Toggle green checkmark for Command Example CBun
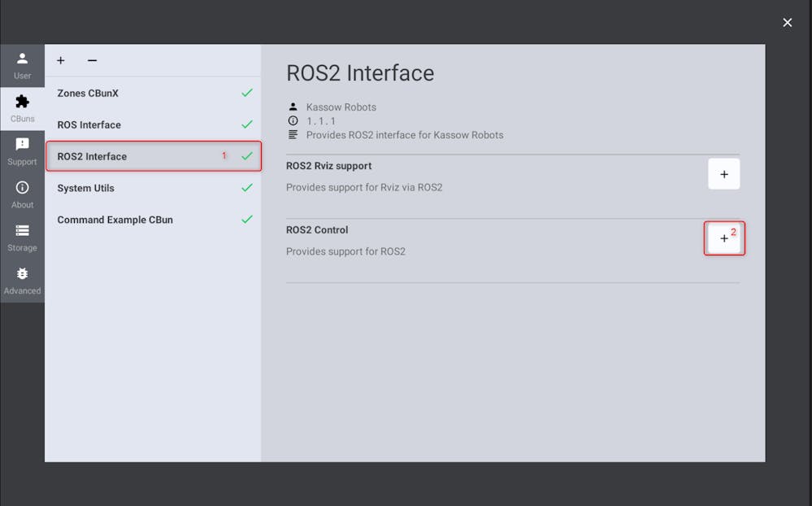 click(x=247, y=220)
